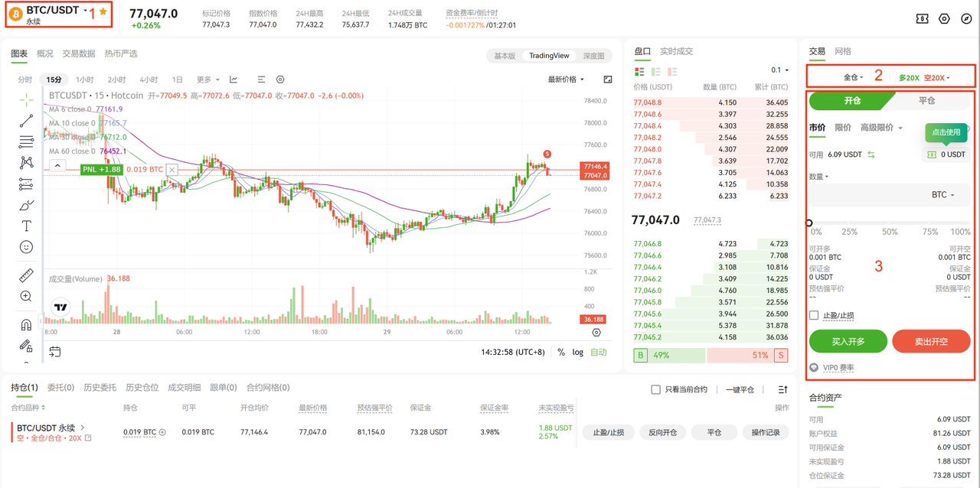980x488 pixels.
Task: Click the 卖出开空 sell short button
Action: tap(931, 341)
